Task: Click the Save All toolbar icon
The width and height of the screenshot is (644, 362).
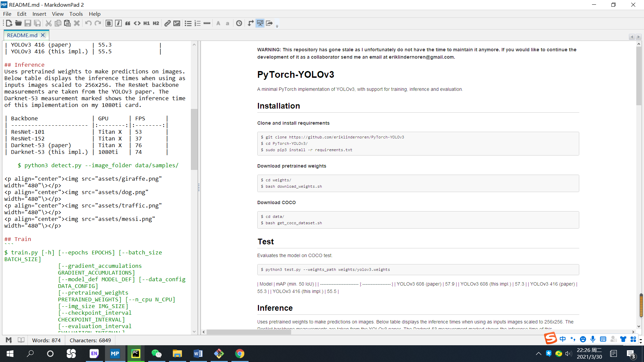Action: pos(38,23)
